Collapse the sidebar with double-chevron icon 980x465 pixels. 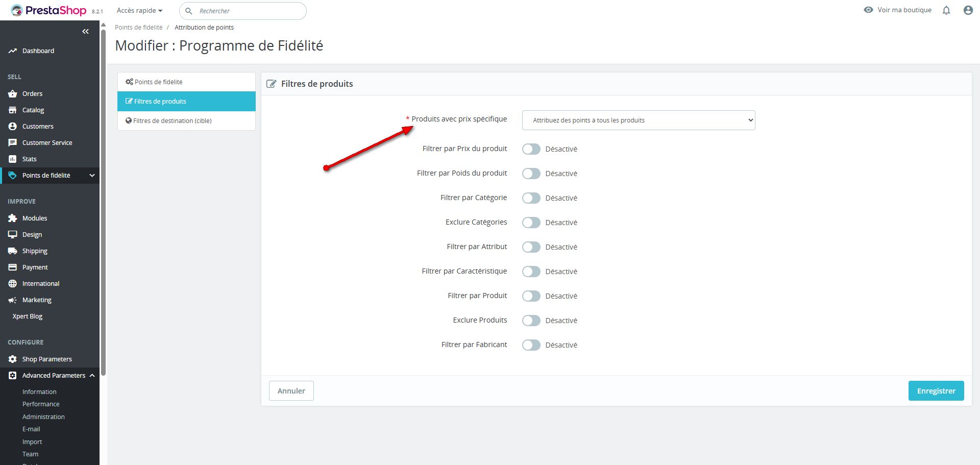click(x=85, y=32)
